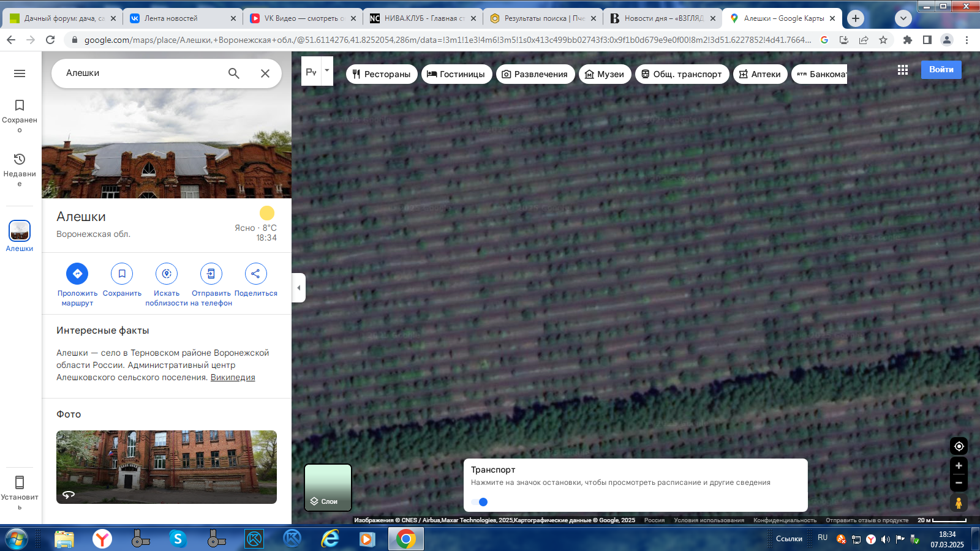Click the Save (Сохранить) bookmark icon
The image size is (980, 551).
pos(122,274)
